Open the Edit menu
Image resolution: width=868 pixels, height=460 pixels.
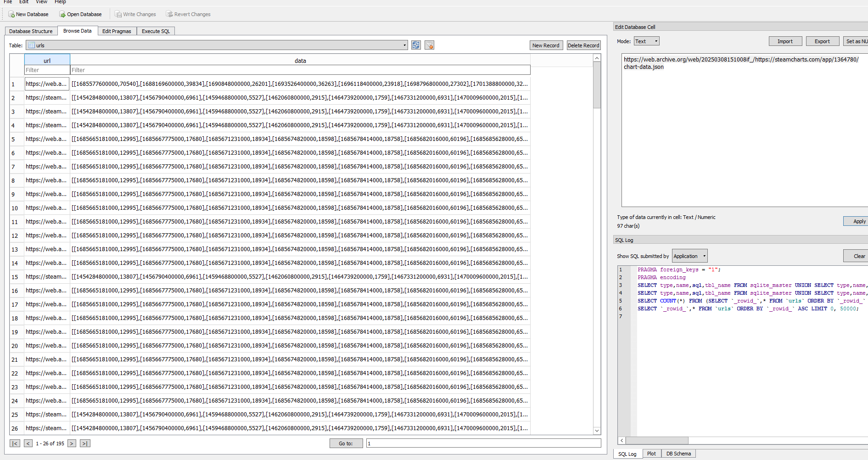24,2
